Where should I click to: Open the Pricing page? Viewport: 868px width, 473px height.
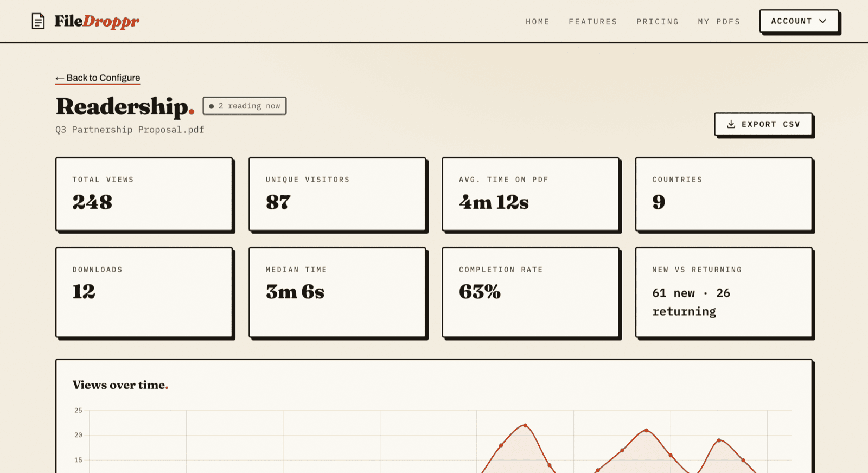(x=658, y=22)
